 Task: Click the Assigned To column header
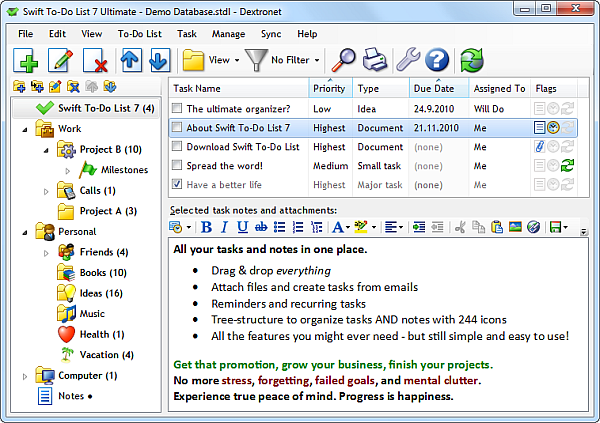499,88
